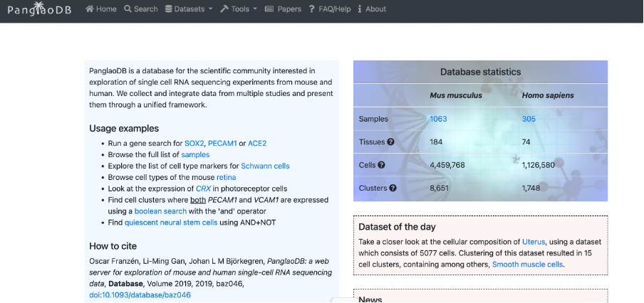Image resolution: width=644 pixels, height=303 pixels.
Task: Click the How to cite heading
Action: (x=113, y=246)
